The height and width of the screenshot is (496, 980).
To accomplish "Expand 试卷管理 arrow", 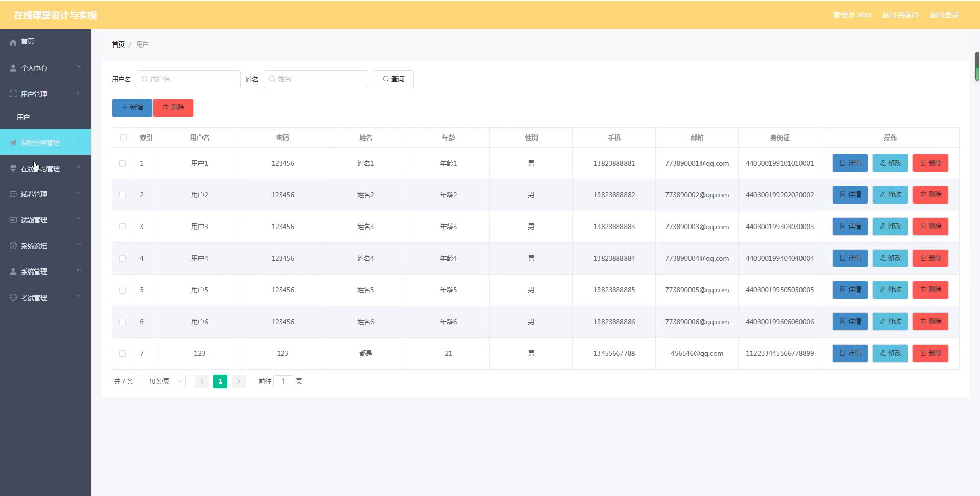I will coord(79,193).
